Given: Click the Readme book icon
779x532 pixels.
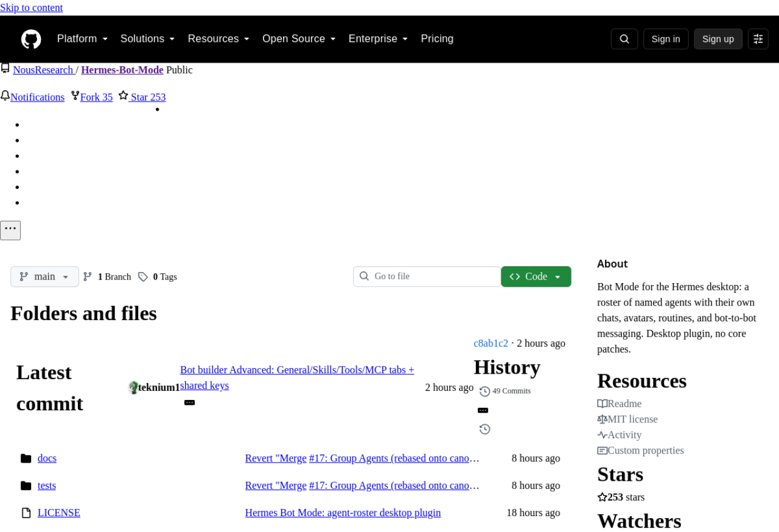Looking at the screenshot, I should pos(603,404).
